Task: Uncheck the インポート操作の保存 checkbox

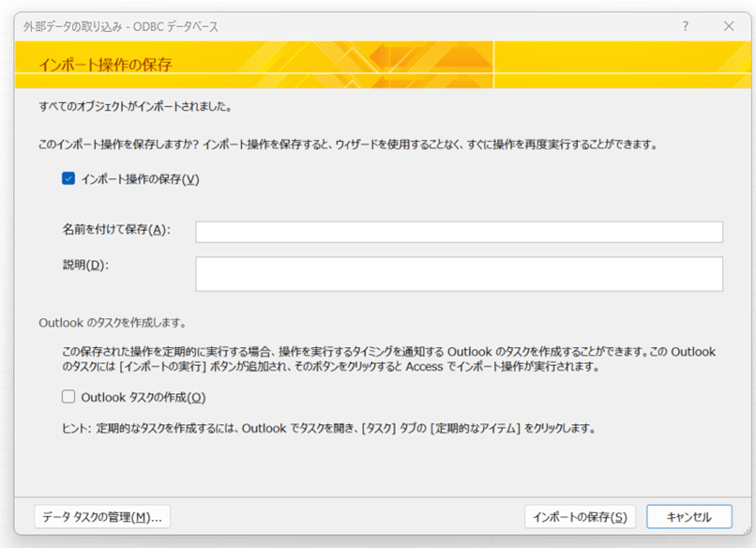Action: click(x=68, y=179)
